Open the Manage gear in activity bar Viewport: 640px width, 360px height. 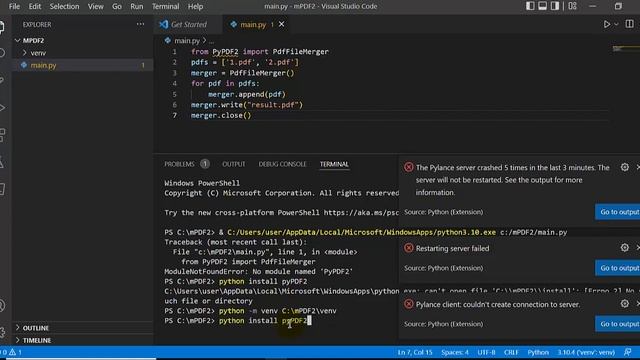pyautogui.click(x=2, y=332)
